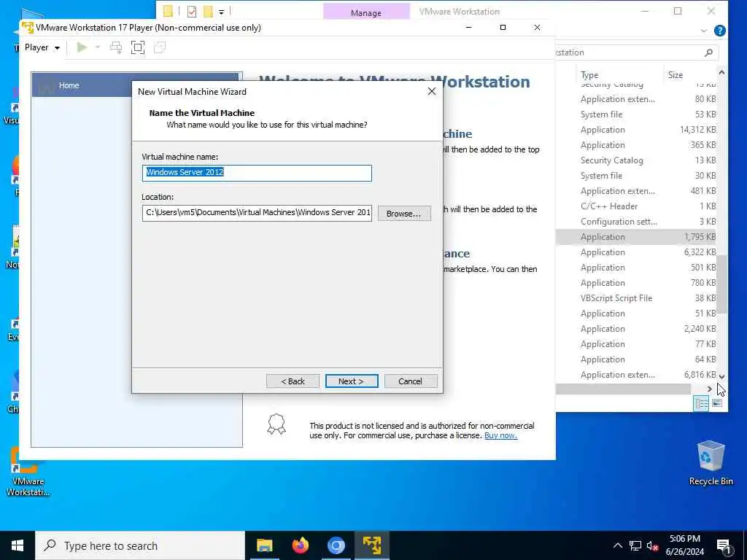Switch to Details view icon in Explorer
Screen dimensions: 747x560
[701, 403]
